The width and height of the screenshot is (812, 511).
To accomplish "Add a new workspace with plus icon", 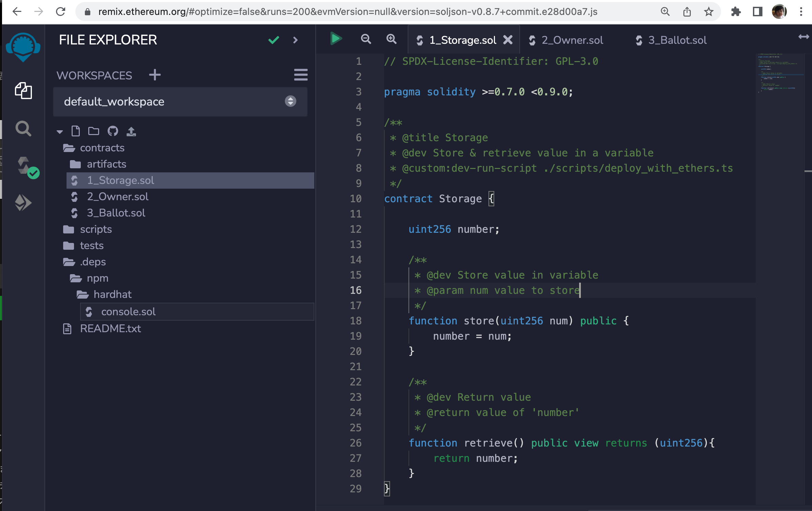I will [x=155, y=75].
